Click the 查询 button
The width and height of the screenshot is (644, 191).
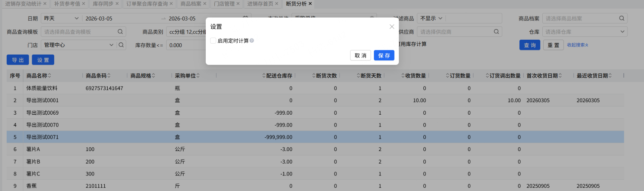pyautogui.click(x=530, y=45)
